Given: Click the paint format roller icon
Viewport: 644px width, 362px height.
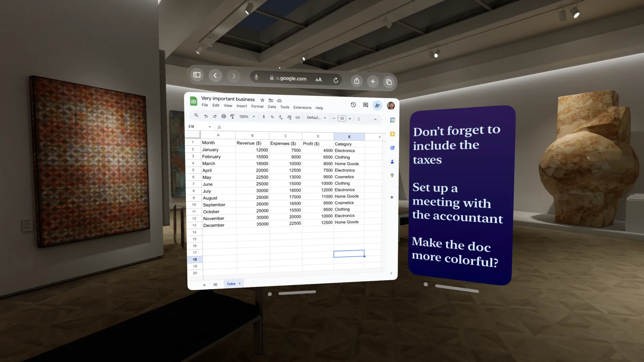Looking at the screenshot, I should 232,116.
